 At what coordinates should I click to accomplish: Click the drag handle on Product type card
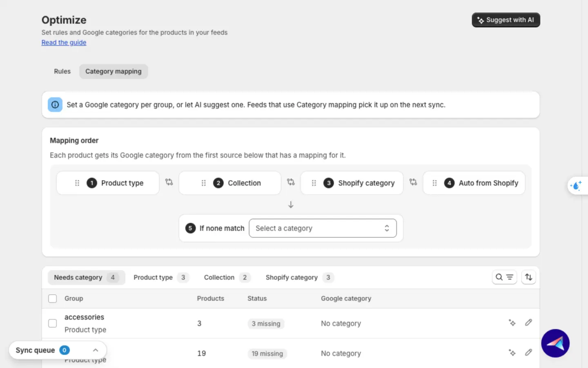tap(77, 183)
